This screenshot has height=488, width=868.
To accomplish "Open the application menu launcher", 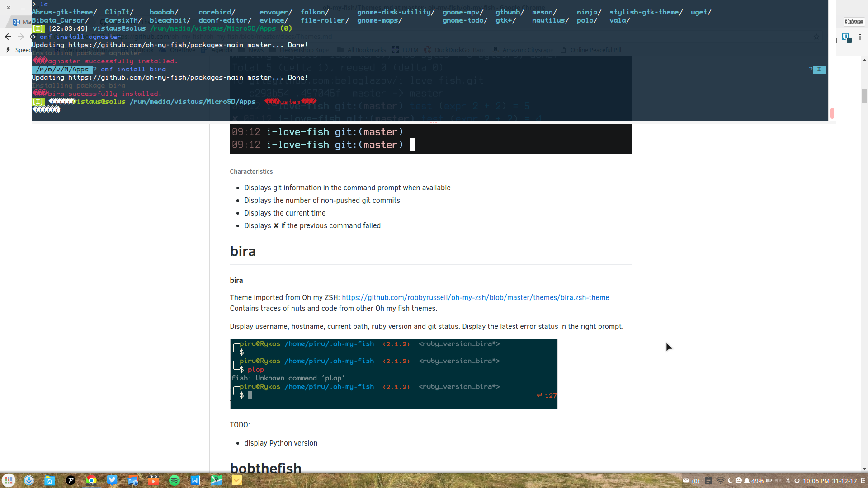I will pos(9,480).
